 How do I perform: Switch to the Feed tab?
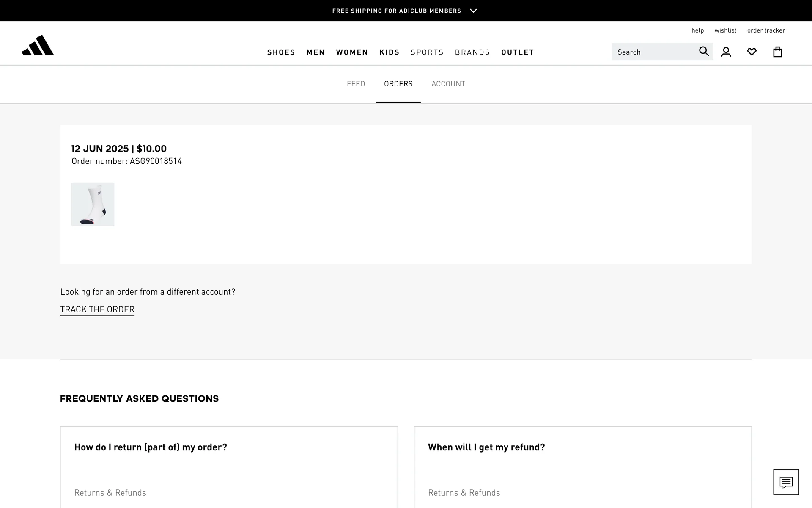356,84
